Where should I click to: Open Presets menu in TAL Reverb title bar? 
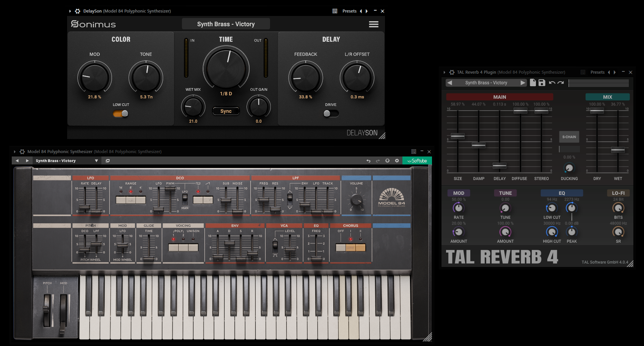597,72
